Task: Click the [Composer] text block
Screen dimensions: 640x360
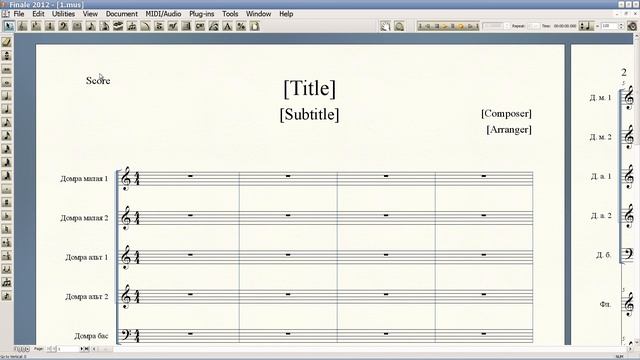Action: point(506,113)
